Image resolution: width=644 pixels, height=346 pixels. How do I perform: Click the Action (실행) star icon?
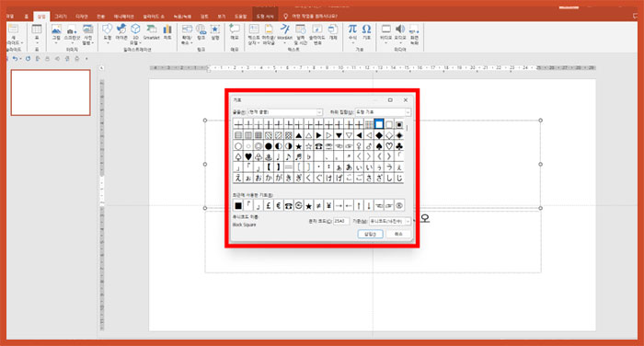coord(214,29)
